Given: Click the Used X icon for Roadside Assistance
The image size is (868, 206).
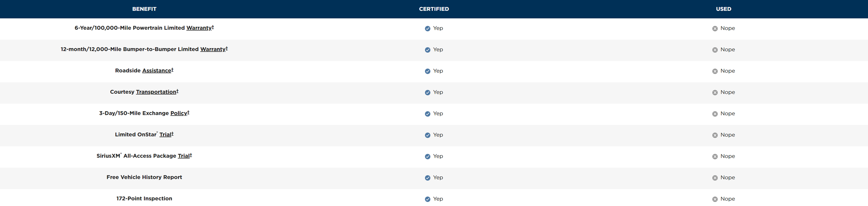Looking at the screenshot, I should click(x=715, y=71).
